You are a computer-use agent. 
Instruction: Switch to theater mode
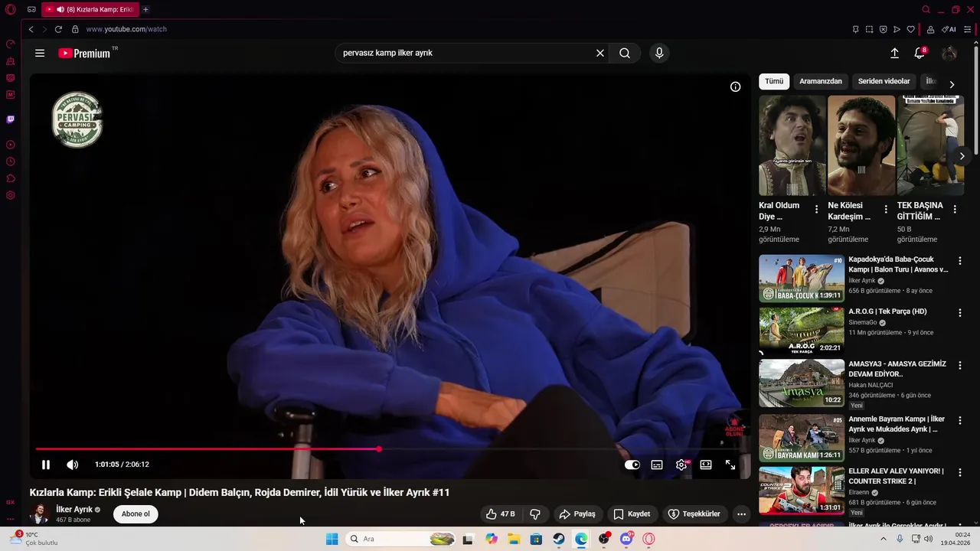click(706, 465)
